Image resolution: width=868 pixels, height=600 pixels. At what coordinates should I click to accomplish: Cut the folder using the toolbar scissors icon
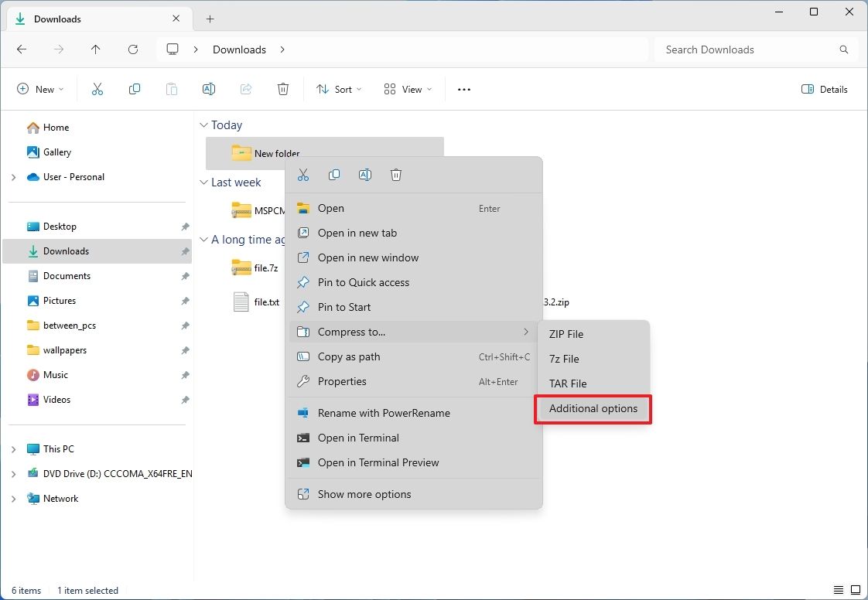click(97, 89)
